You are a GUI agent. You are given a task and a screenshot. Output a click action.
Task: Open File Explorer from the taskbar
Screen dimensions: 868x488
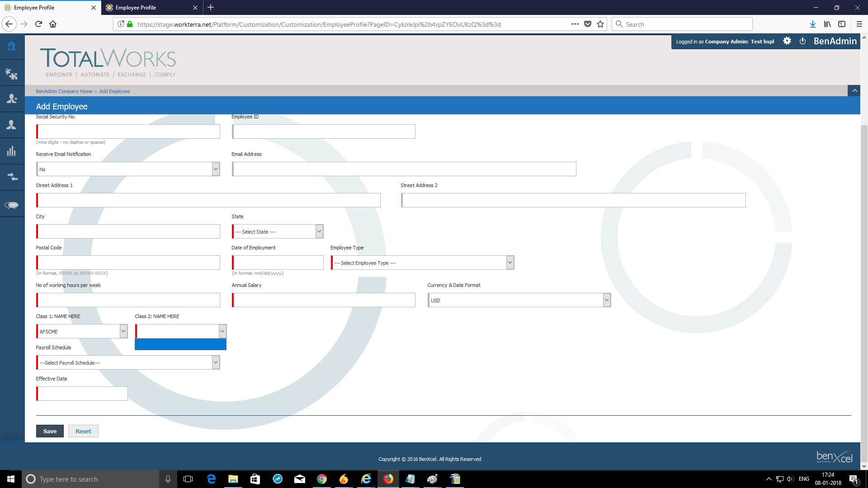click(x=233, y=479)
